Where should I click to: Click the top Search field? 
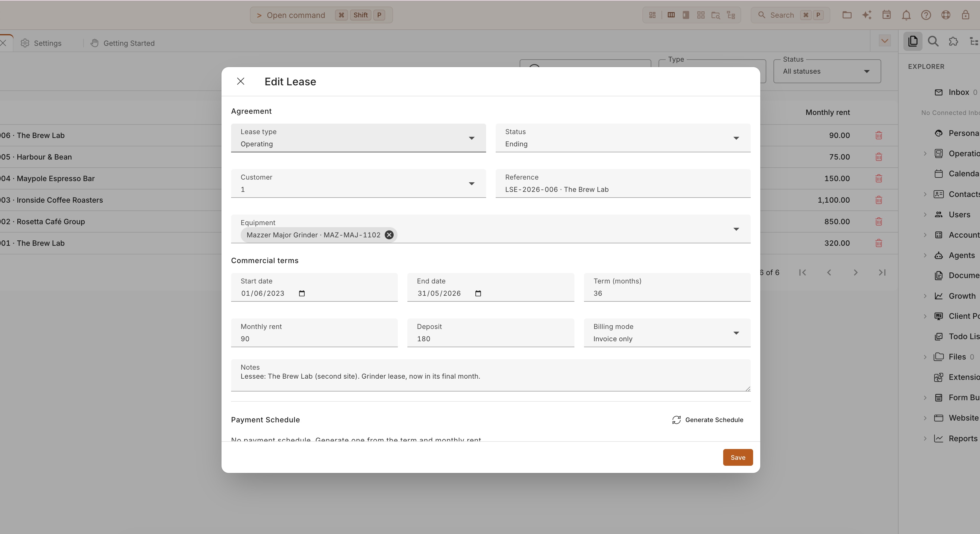pyautogui.click(x=790, y=15)
